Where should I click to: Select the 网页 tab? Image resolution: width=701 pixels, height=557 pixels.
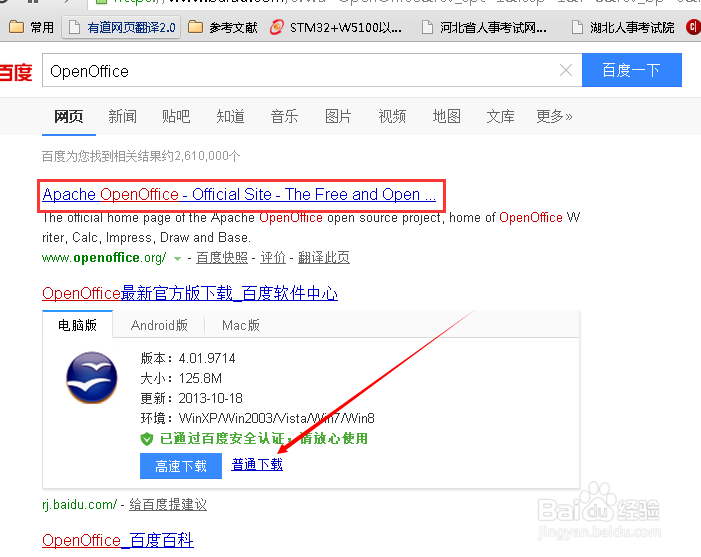click(69, 117)
